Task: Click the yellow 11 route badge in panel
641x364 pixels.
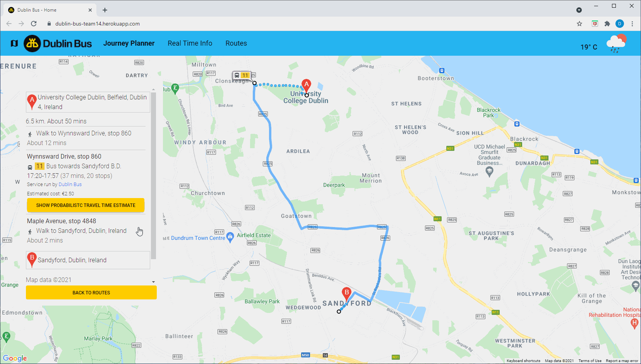Action: click(39, 166)
